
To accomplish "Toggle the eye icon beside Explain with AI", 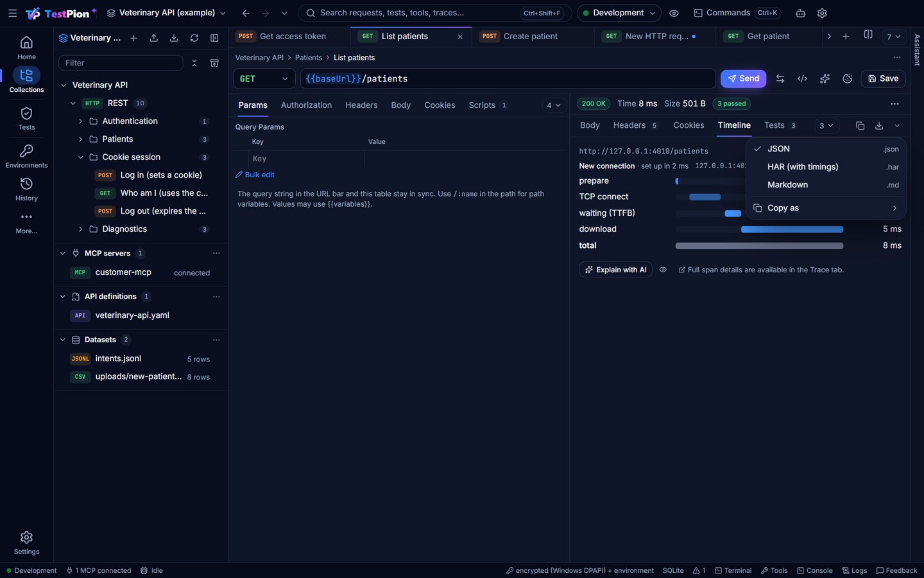I will (x=663, y=270).
